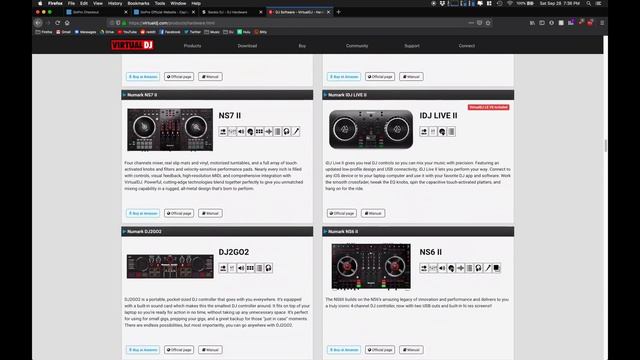Viewport: 640px width, 360px height.
Task: Open the Manual for IDJ LIVE II
Action: tap(373, 213)
